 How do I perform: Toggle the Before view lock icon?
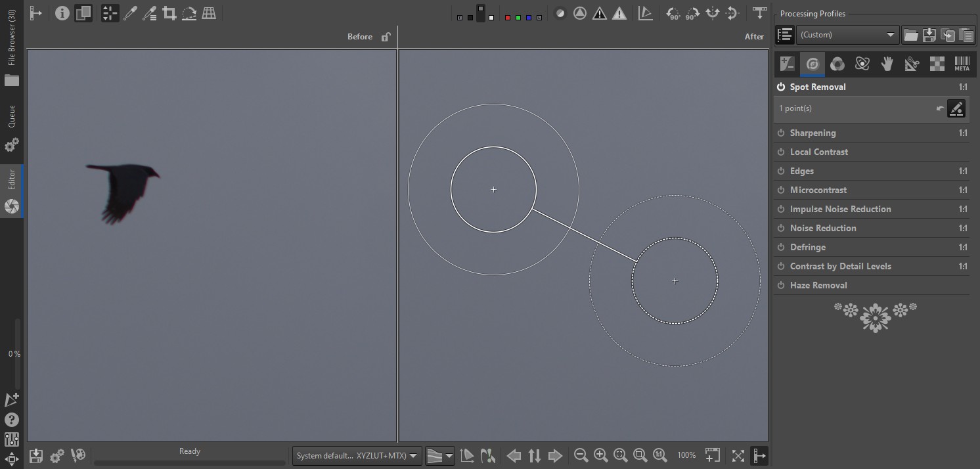[x=386, y=37]
